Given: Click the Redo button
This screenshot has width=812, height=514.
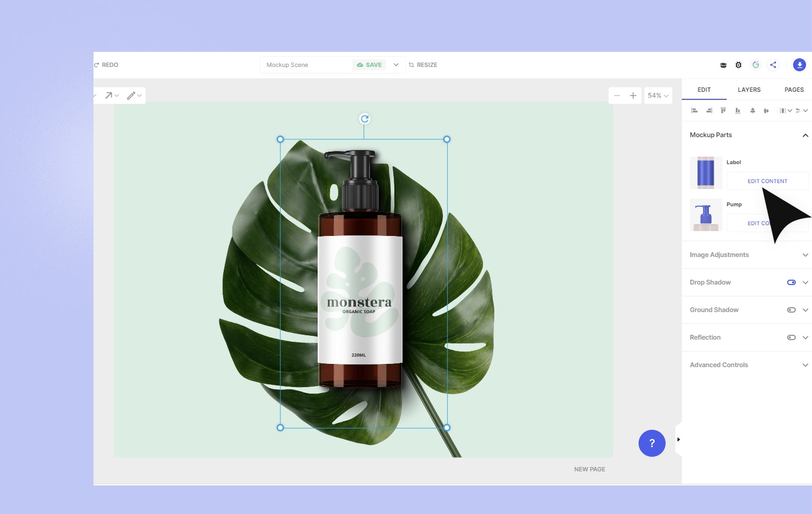Looking at the screenshot, I should click(x=106, y=65).
